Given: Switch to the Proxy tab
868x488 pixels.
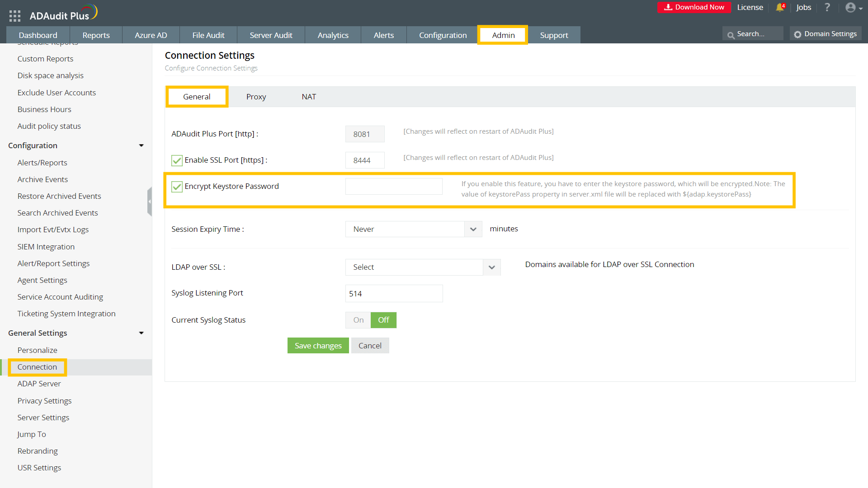Looking at the screenshot, I should click(256, 96).
